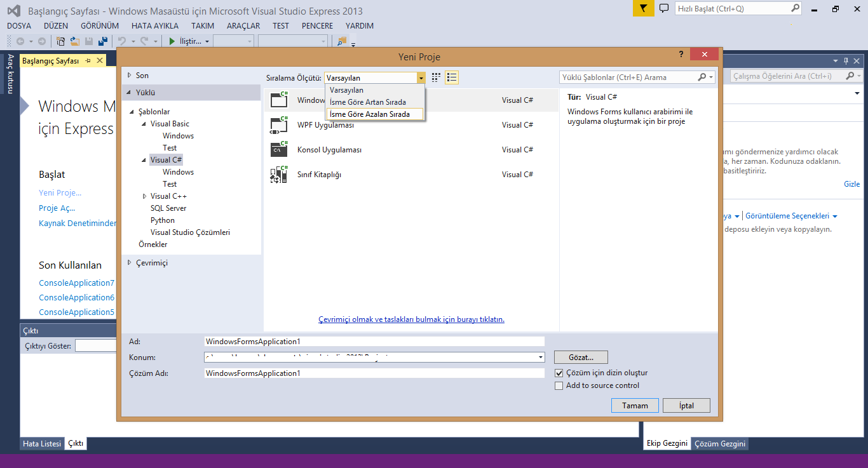This screenshot has height=468, width=868.
Task: Click the Çözüm Adı input field
Action: pyautogui.click(x=374, y=373)
